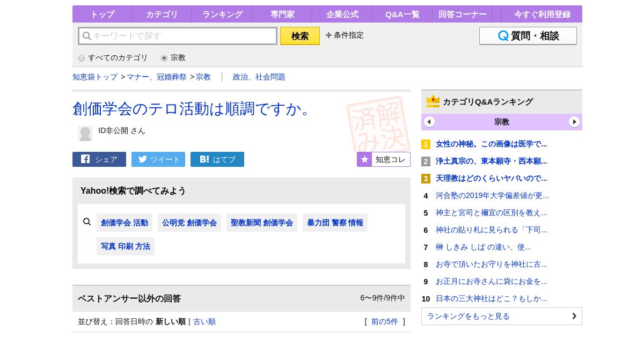Click previous category left arrow in ranking
The width and height of the screenshot is (644, 338).
[429, 122]
